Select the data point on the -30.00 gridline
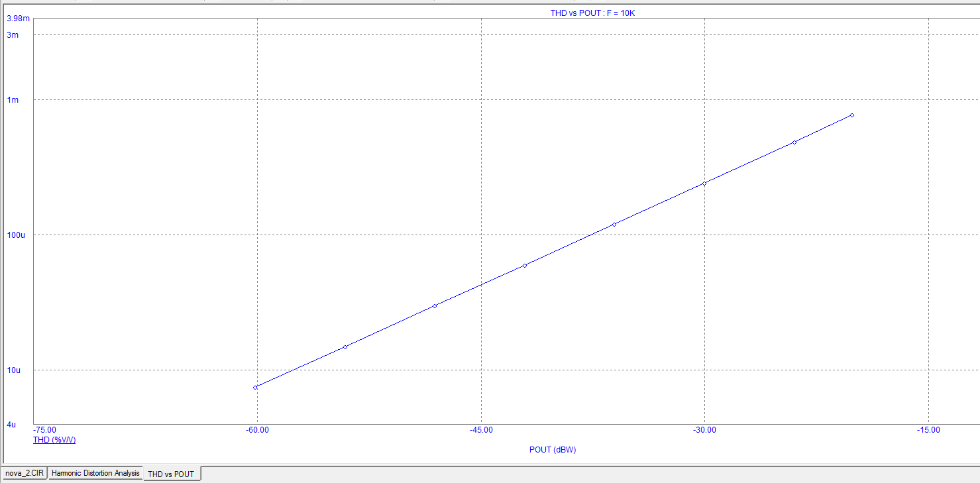This screenshot has height=483, width=980. (x=704, y=184)
